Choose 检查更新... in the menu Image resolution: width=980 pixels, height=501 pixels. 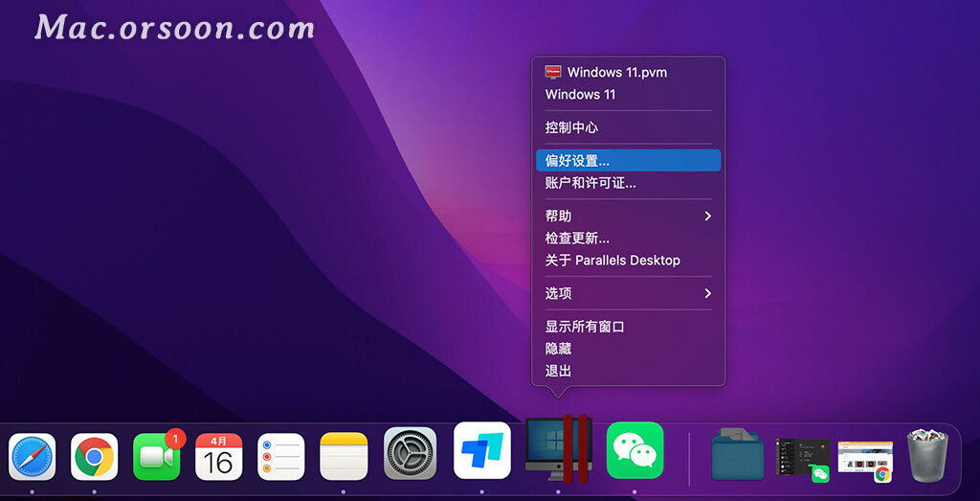628,239
